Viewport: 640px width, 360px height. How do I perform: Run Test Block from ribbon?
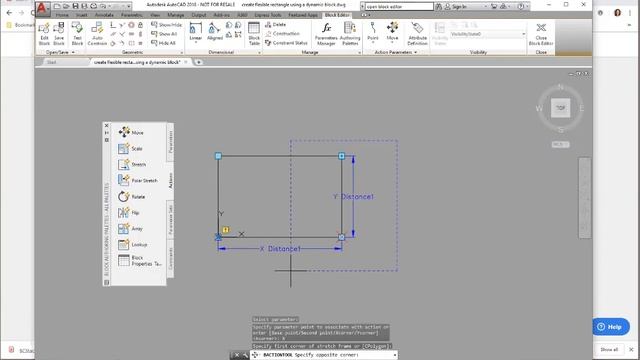point(77,34)
